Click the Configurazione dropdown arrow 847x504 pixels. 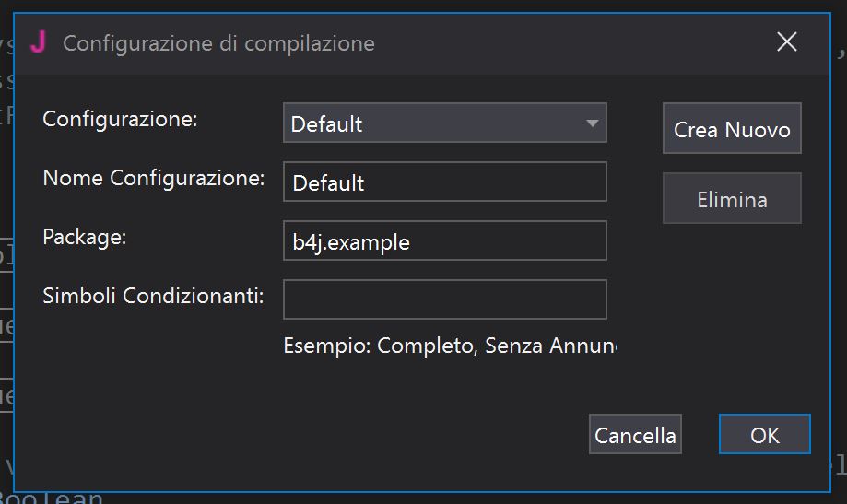[x=593, y=123]
